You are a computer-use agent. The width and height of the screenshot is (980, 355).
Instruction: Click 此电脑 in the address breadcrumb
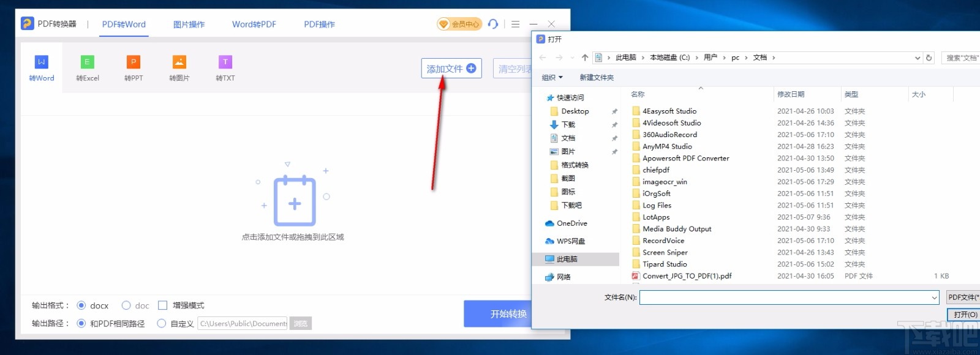click(625, 58)
